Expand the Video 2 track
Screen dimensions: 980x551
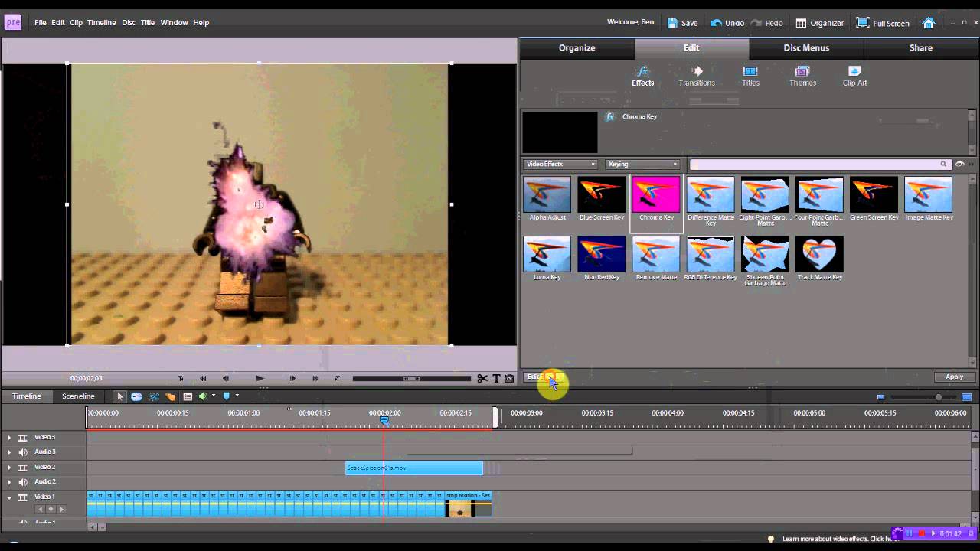(9, 467)
